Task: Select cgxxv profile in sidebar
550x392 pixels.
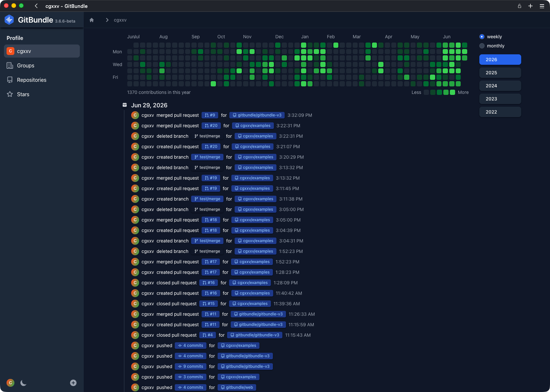Action: pos(42,51)
